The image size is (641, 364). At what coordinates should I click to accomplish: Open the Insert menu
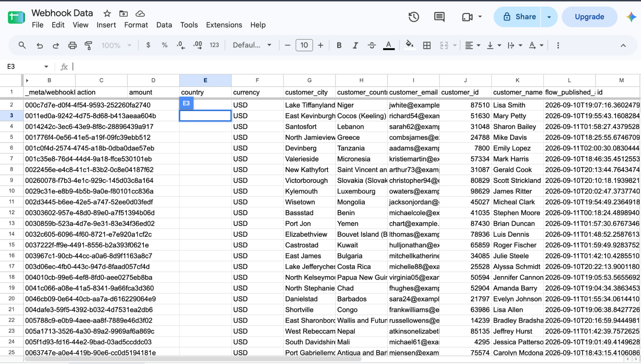pyautogui.click(x=106, y=25)
